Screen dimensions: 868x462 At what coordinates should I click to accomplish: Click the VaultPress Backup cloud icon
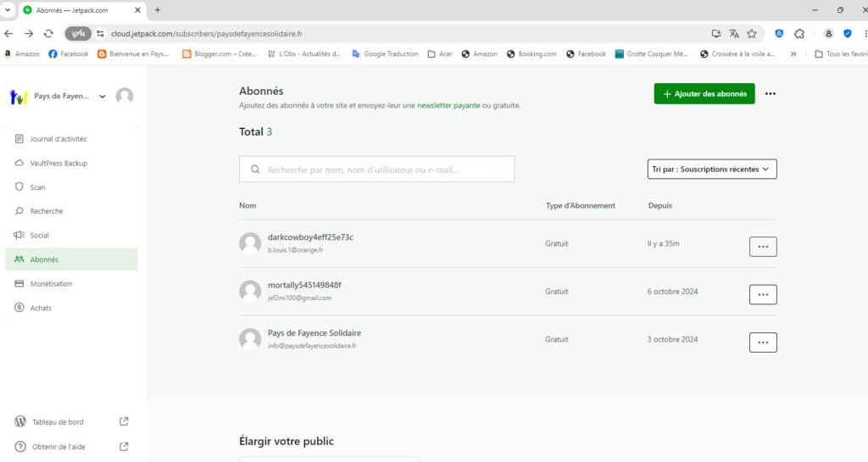point(19,163)
